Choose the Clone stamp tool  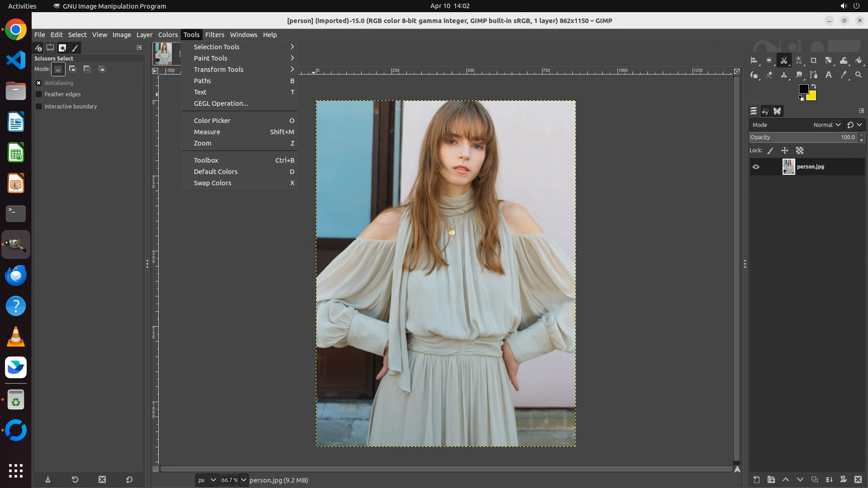784,75
